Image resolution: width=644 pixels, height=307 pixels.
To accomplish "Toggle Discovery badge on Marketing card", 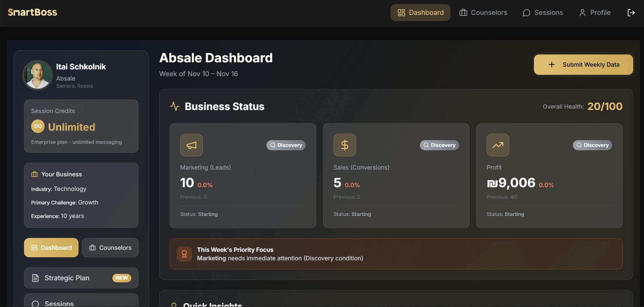I will pos(286,145).
